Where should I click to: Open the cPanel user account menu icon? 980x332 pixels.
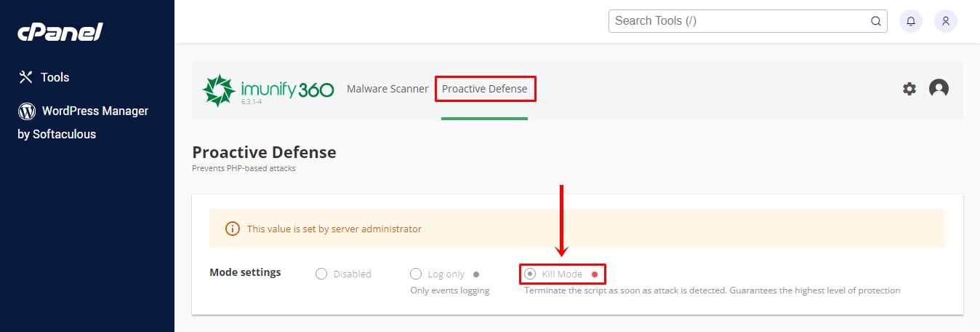click(x=946, y=21)
